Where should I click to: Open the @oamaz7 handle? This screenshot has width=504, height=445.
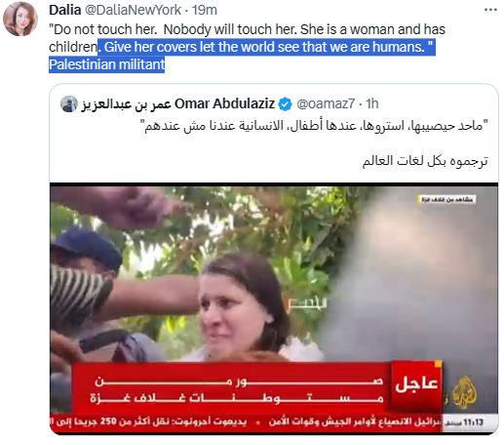pyautogui.click(x=326, y=104)
